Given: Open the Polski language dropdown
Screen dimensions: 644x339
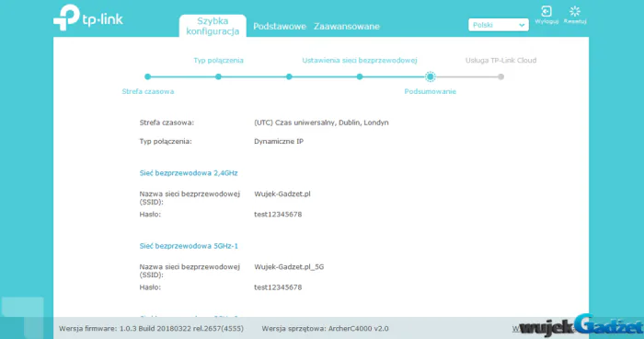Looking at the screenshot, I should 499,25.
